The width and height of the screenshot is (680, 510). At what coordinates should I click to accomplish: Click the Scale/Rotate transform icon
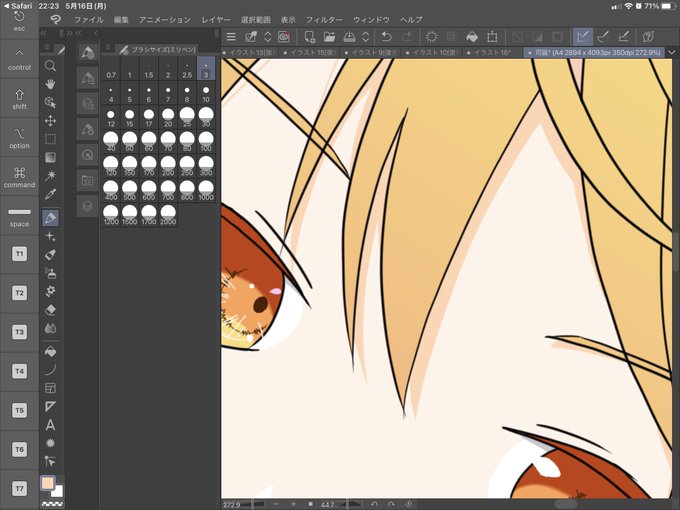[492, 37]
